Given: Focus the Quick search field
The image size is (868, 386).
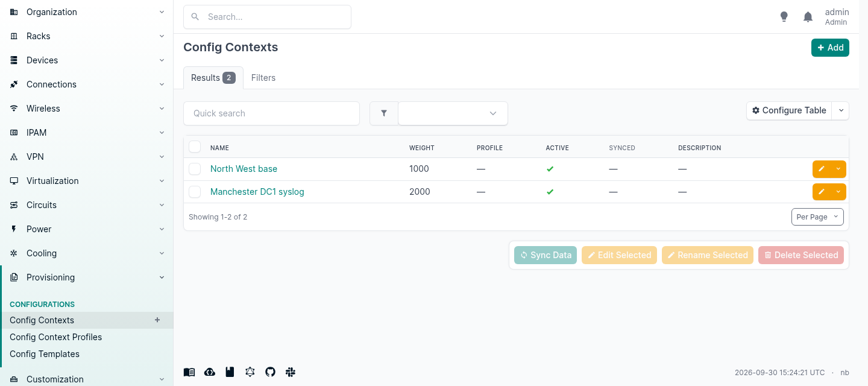Looking at the screenshot, I should (x=271, y=113).
